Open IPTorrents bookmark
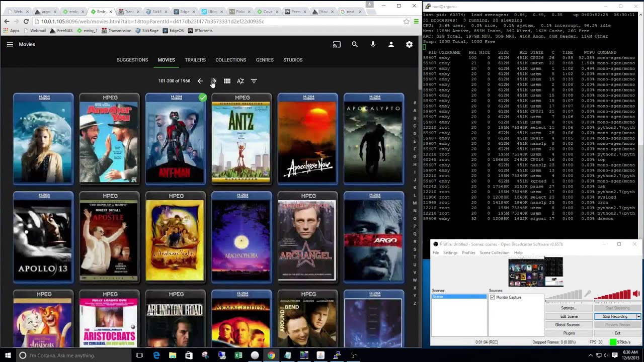The image size is (644, 362). click(200, 31)
